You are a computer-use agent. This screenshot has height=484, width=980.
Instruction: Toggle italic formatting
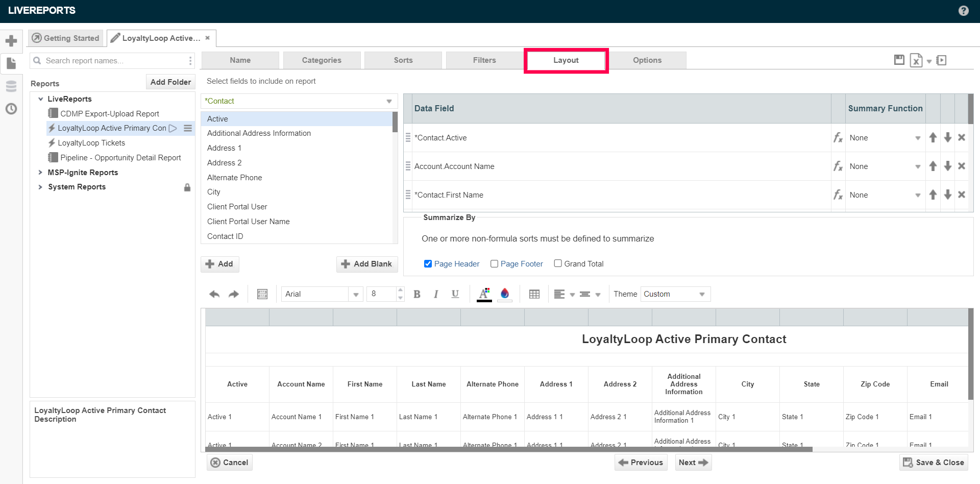coord(436,294)
